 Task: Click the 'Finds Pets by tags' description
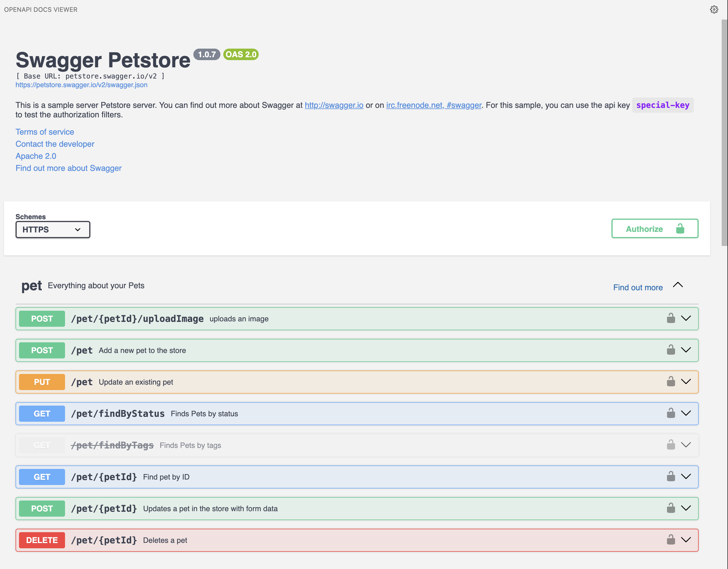coord(190,445)
